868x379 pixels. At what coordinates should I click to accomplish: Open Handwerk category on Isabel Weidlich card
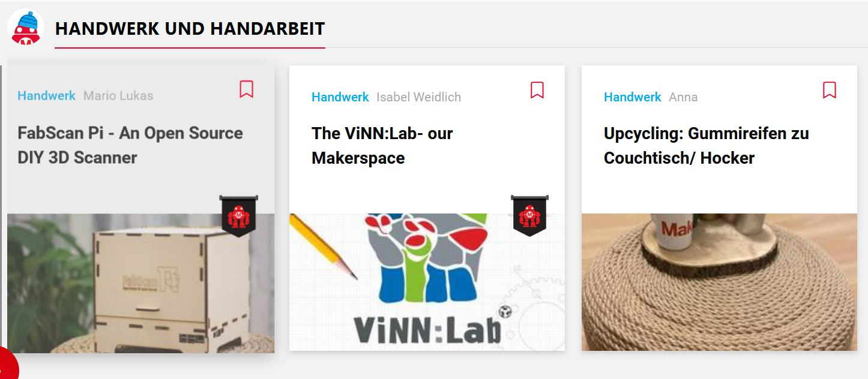point(340,97)
